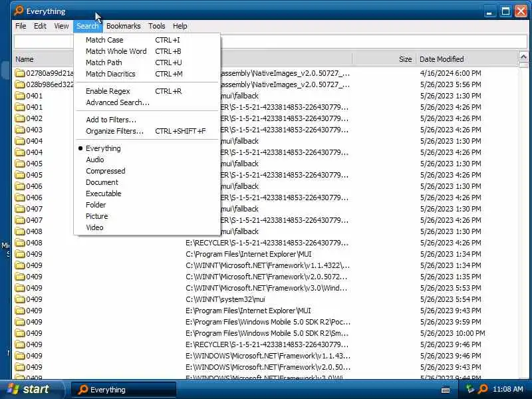Choose Add to Filters

click(147, 120)
